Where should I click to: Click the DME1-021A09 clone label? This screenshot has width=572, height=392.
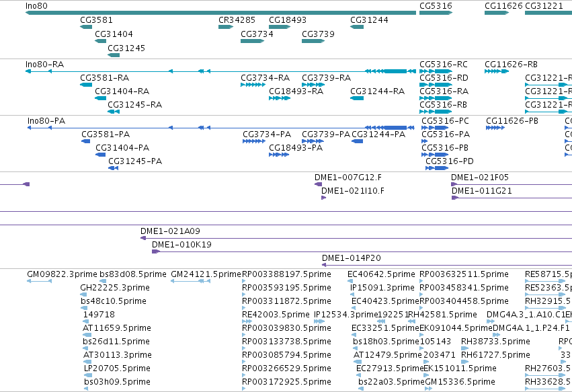click(x=170, y=231)
